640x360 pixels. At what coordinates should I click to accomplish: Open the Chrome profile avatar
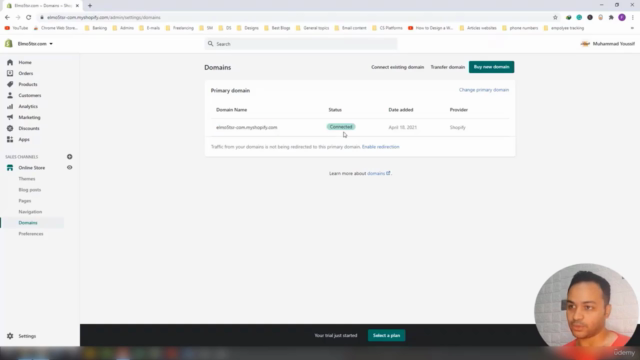click(622, 18)
